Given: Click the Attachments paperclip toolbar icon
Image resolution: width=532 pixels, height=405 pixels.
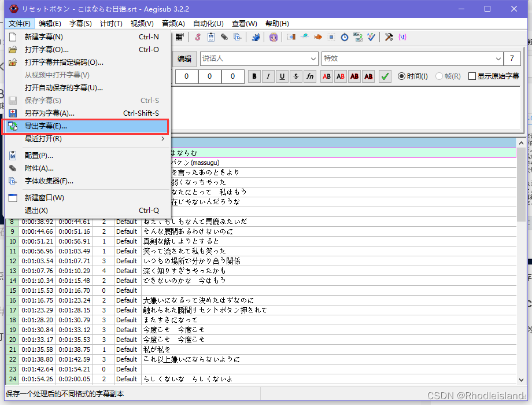Looking at the screenshot, I should point(224,37).
